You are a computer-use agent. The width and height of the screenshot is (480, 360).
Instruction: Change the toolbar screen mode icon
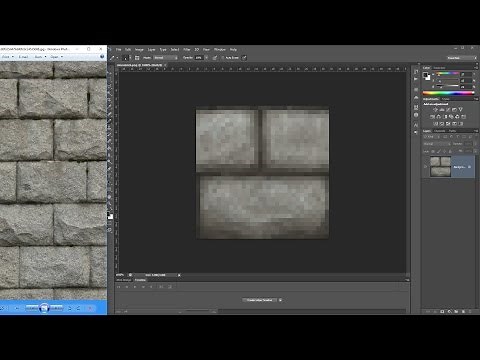[110, 229]
